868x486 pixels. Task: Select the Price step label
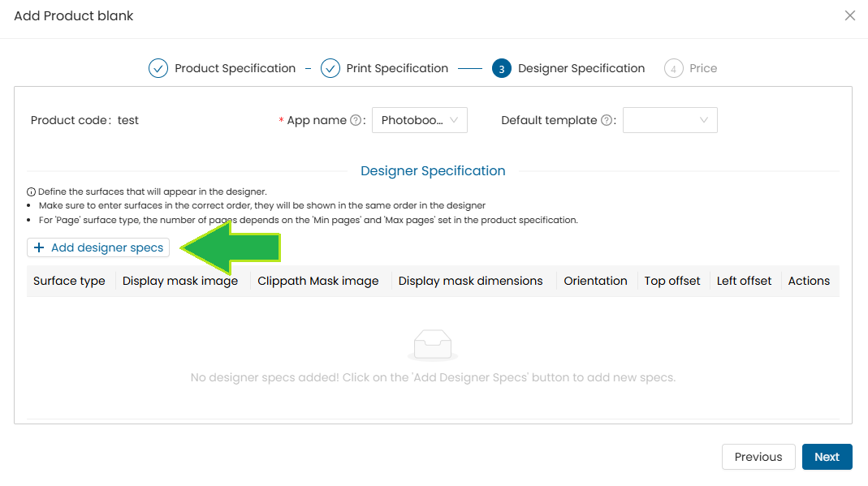703,68
